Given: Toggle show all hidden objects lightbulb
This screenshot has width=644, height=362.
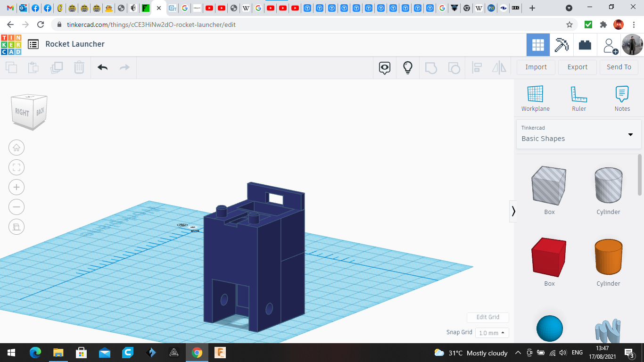Looking at the screenshot, I should click(x=408, y=67).
